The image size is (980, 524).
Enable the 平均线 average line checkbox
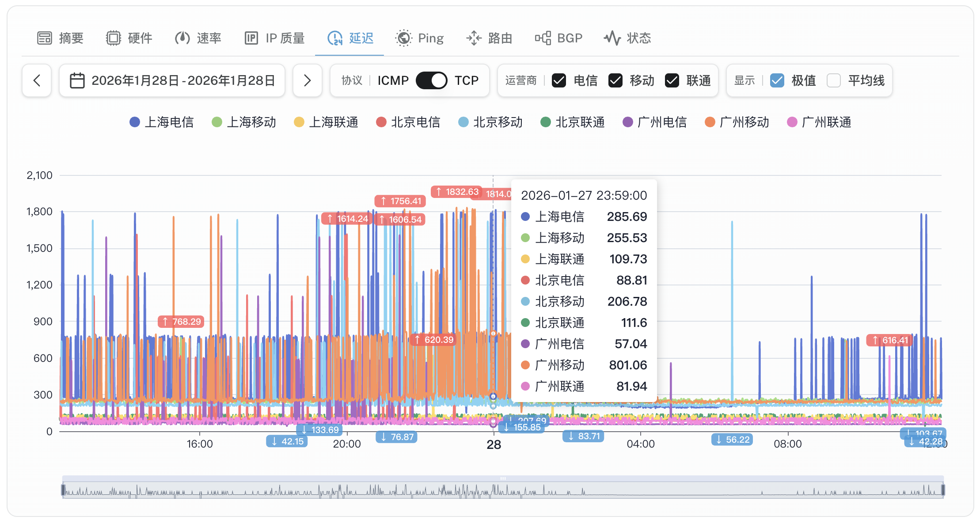pos(834,80)
